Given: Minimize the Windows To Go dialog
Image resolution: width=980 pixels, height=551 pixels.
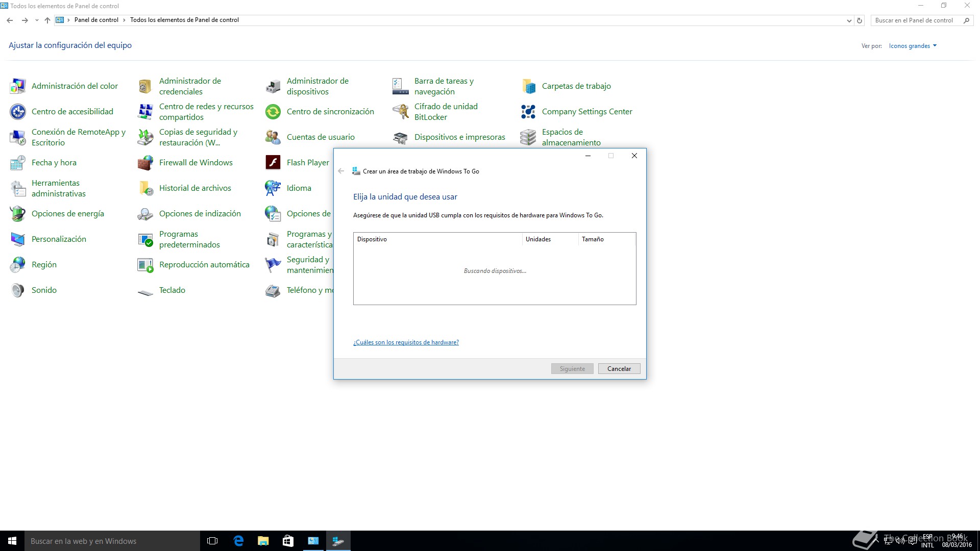Looking at the screenshot, I should (588, 156).
